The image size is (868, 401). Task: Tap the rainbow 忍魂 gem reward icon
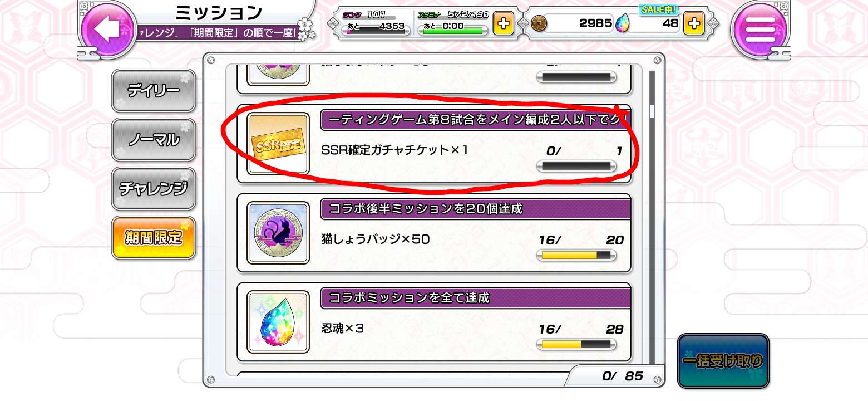point(278,322)
